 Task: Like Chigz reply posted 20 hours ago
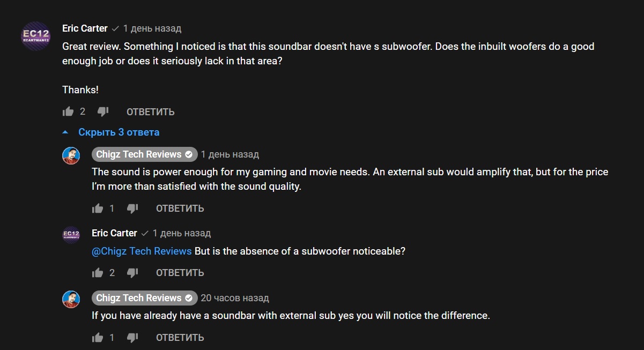[98, 337]
